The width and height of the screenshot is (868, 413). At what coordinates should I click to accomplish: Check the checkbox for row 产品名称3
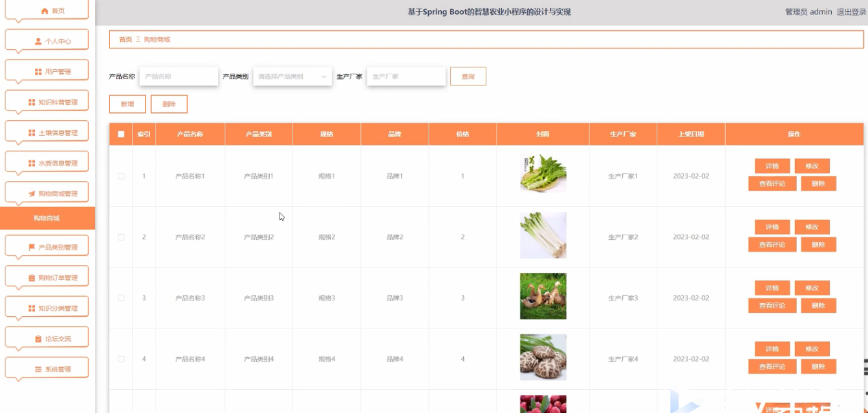click(121, 298)
